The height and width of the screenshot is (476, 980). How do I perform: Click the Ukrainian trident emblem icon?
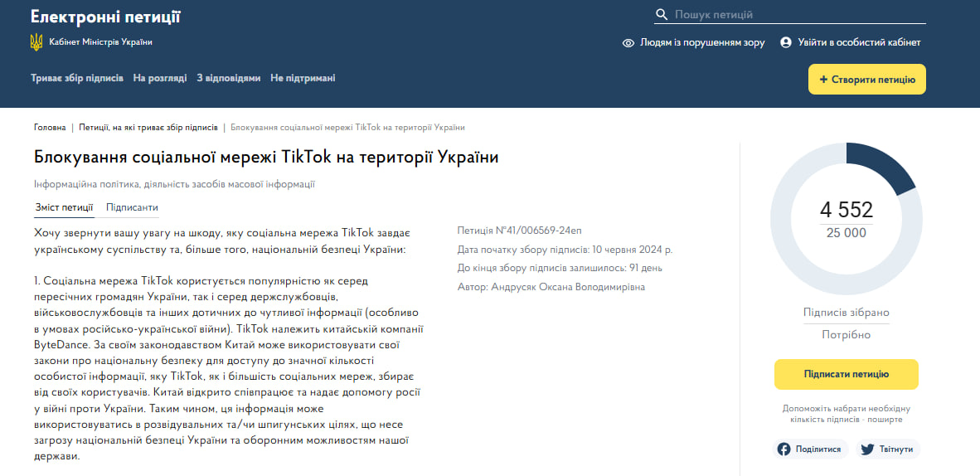36,42
